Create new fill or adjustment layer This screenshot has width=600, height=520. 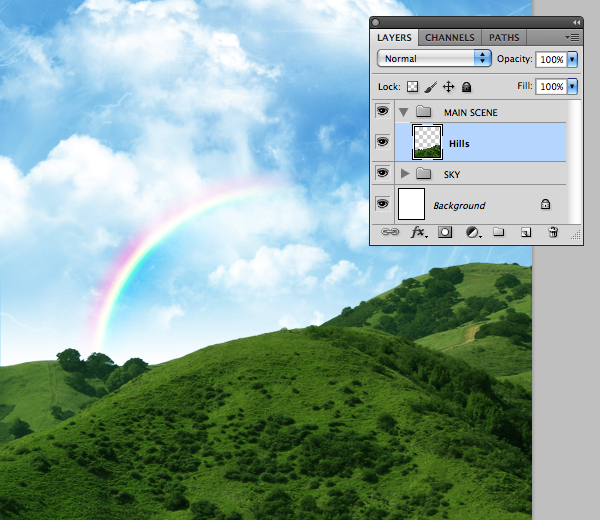(x=473, y=232)
